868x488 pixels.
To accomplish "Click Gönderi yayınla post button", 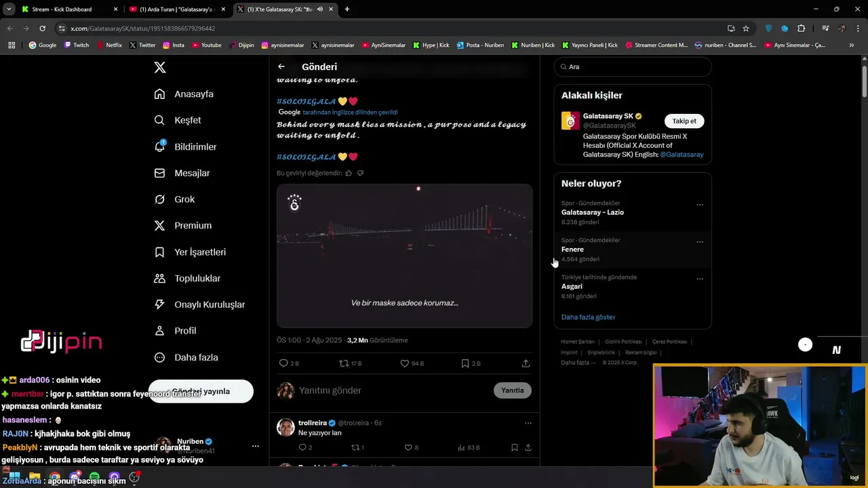I will (x=201, y=391).
